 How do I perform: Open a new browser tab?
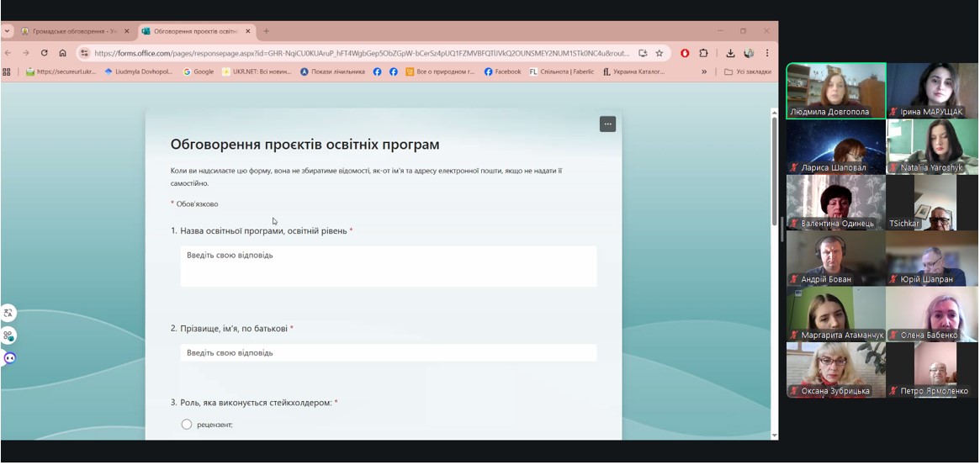267,31
